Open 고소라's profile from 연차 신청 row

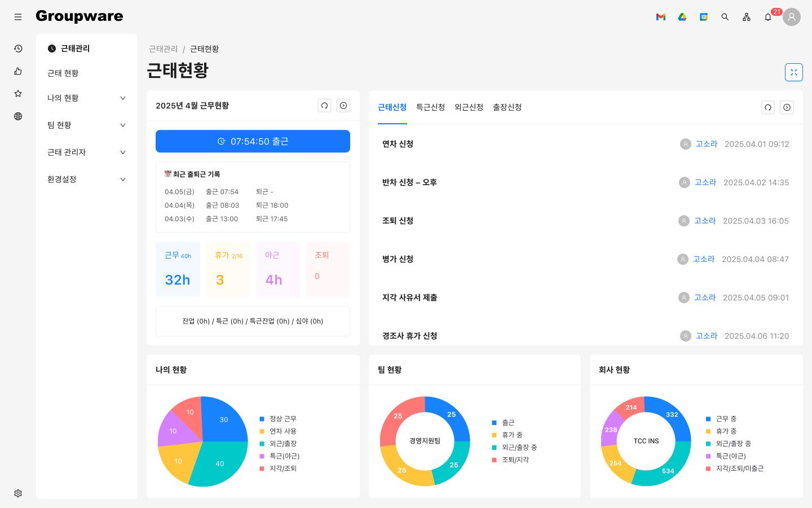706,144
